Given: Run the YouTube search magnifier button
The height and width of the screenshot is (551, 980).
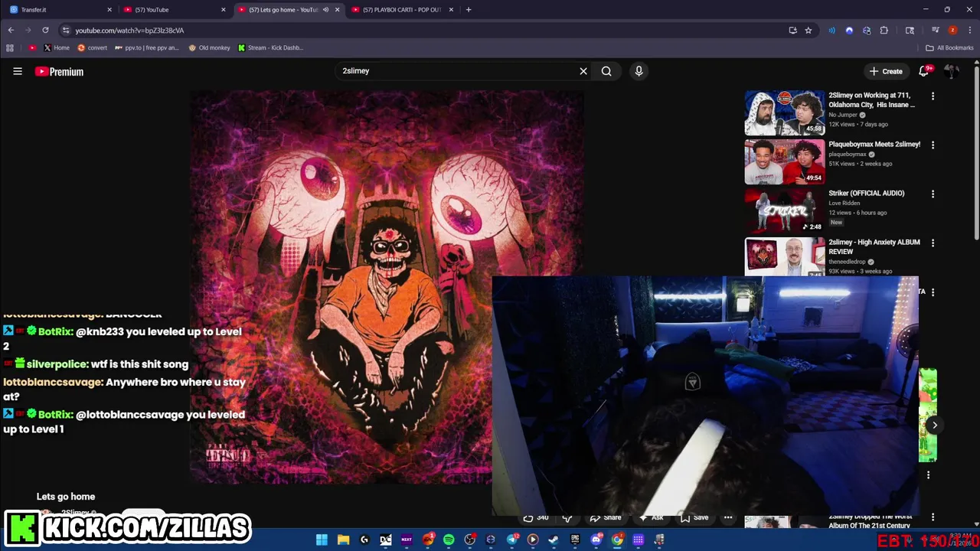Looking at the screenshot, I should [x=606, y=71].
